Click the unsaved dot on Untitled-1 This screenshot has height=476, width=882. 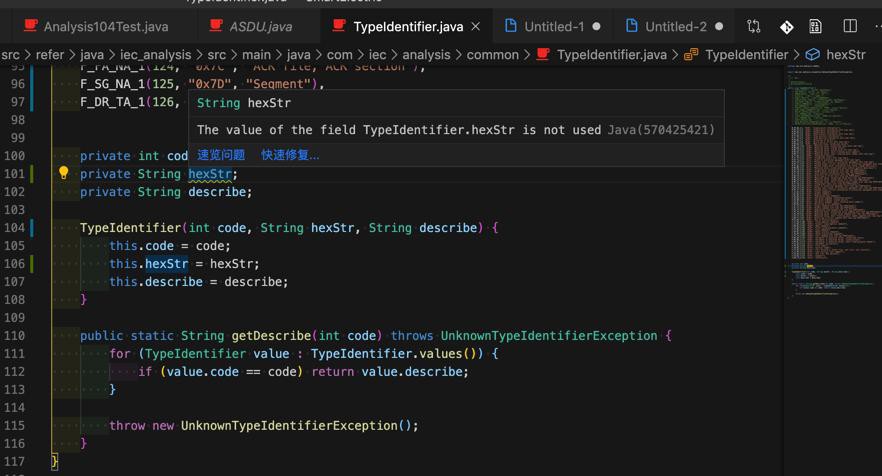click(596, 26)
